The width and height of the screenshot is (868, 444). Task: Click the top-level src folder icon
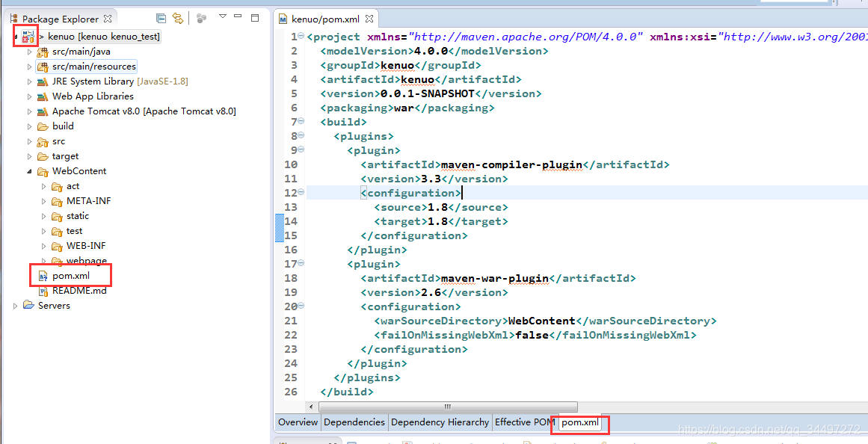[43, 142]
